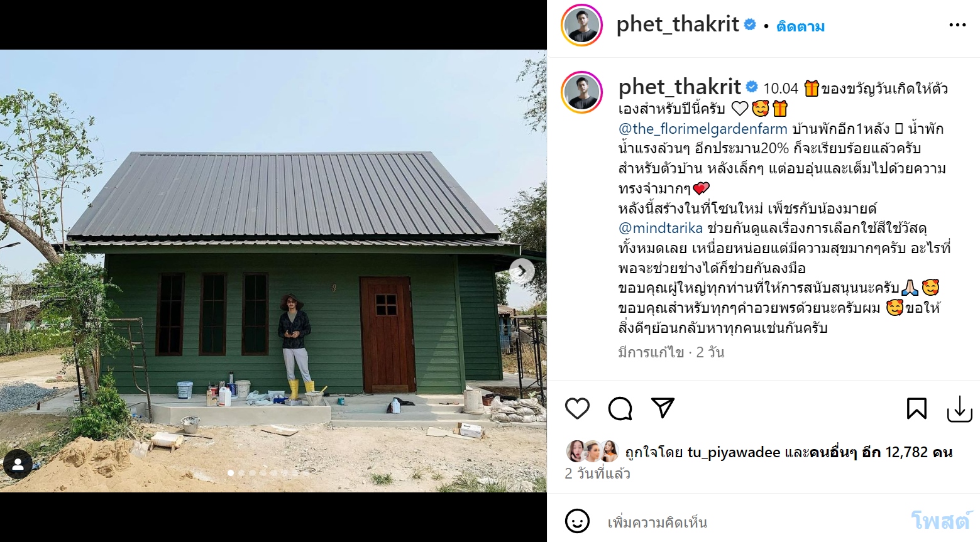The height and width of the screenshot is (542, 980).
Task: Open comments via speech bubble icon
Action: click(620, 409)
